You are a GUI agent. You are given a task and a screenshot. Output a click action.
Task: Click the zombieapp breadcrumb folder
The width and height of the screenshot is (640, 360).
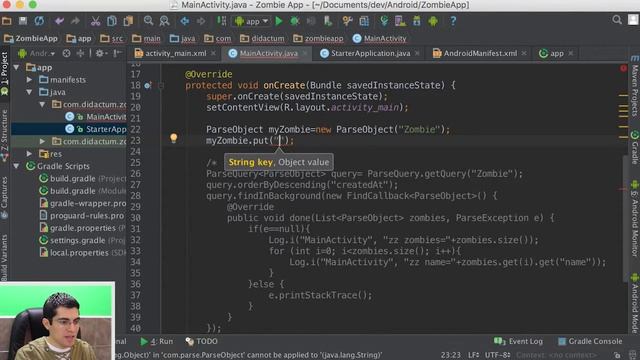click(318, 38)
